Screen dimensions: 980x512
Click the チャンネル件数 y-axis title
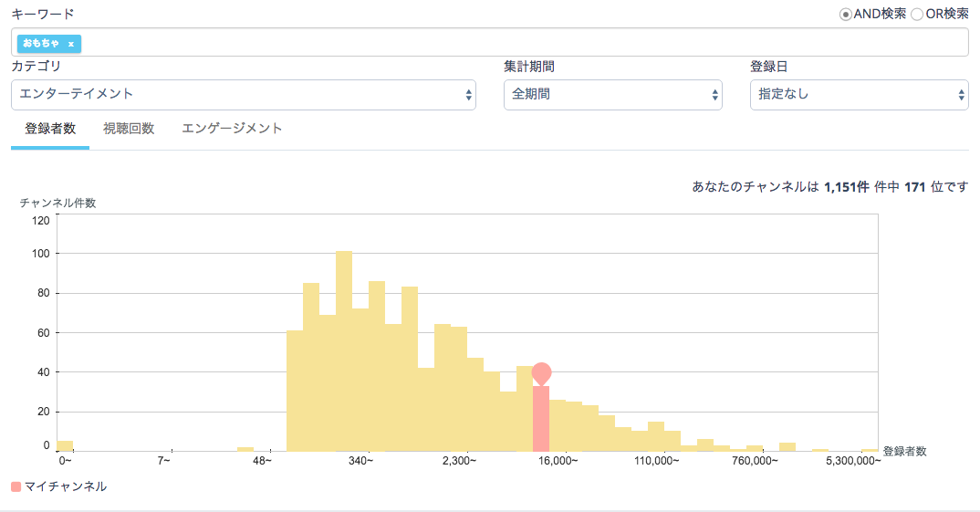coord(57,204)
